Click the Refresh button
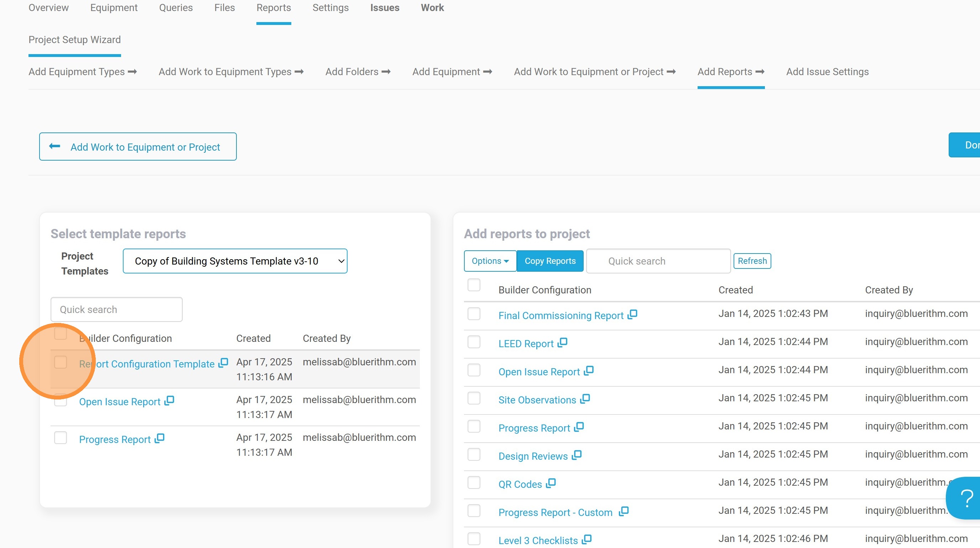Viewport: 980px width, 548px height. (x=752, y=261)
